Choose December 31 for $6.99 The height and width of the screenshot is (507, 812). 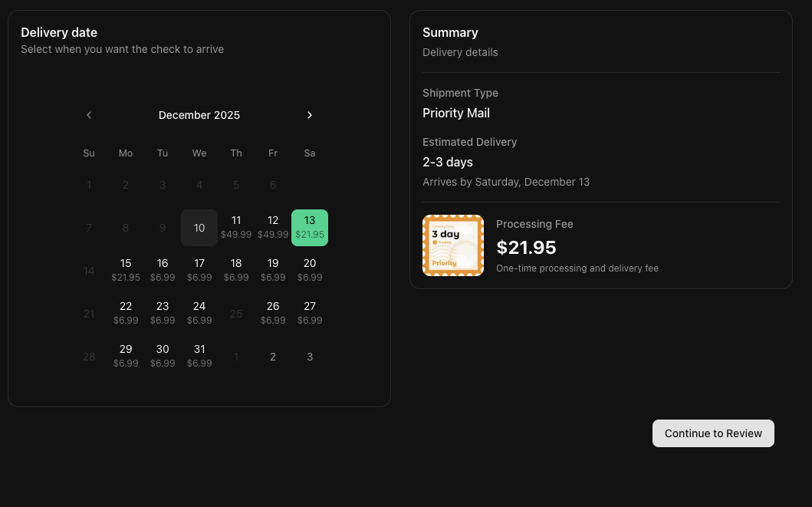[199, 356]
